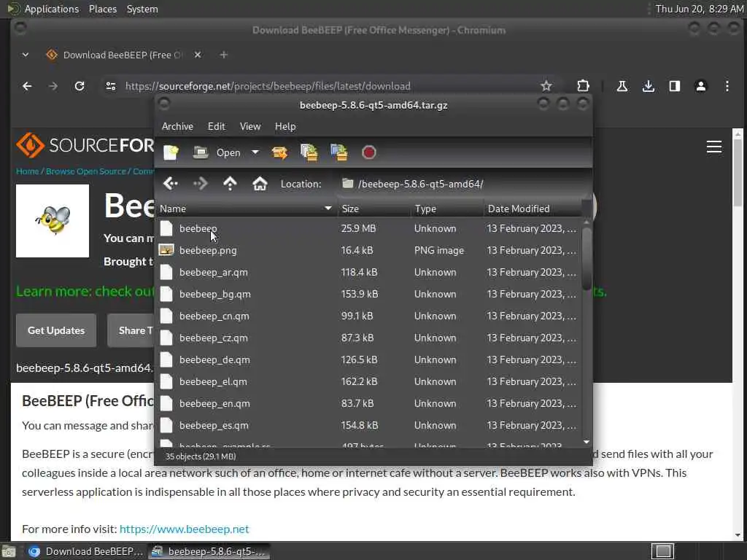Click the Get Updates button
The height and width of the screenshot is (560, 747).
56,330
